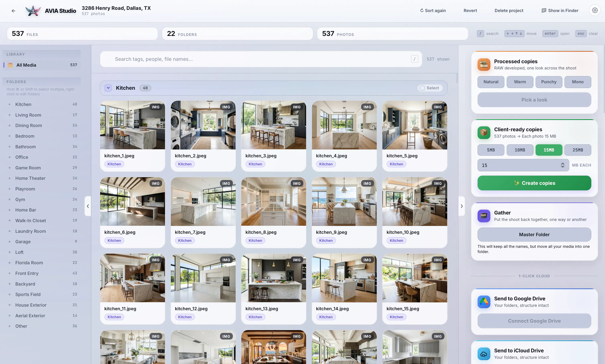Select the 15MB size preset
605x364 pixels.
point(549,150)
